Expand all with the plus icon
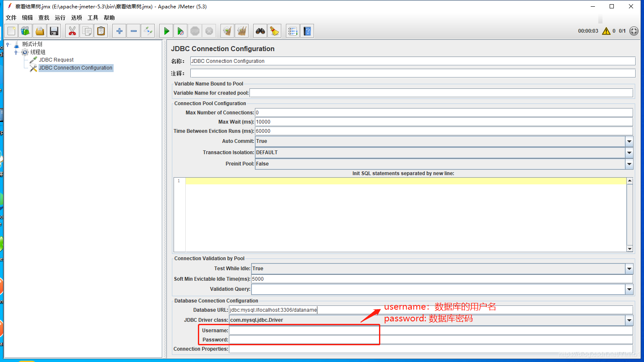The image size is (644, 362). point(119,31)
